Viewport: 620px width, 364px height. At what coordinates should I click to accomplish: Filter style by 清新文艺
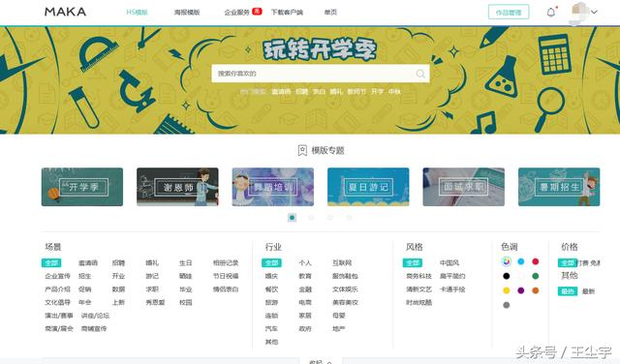click(x=418, y=289)
